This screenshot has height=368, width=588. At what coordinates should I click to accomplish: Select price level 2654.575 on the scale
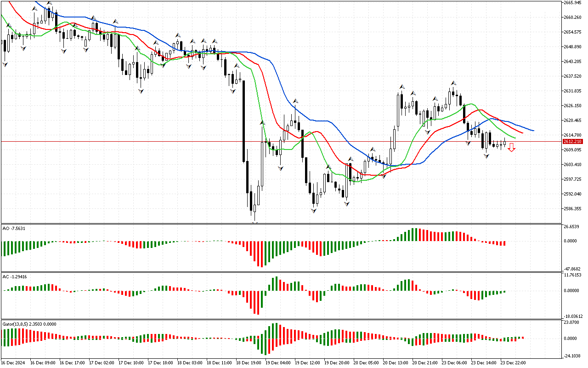572,32
